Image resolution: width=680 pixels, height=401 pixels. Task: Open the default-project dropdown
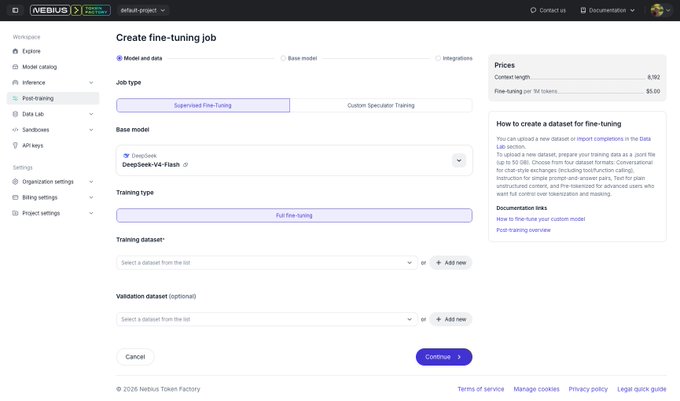(143, 10)
